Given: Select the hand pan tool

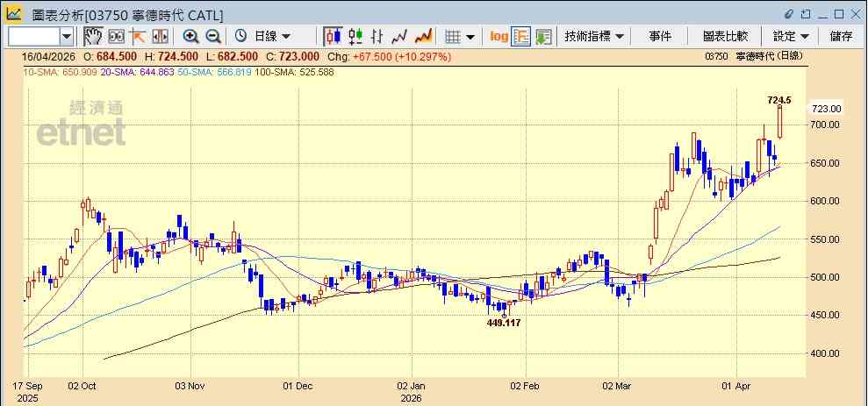Looking at the screenshot, I should click(x=93, y=37).
